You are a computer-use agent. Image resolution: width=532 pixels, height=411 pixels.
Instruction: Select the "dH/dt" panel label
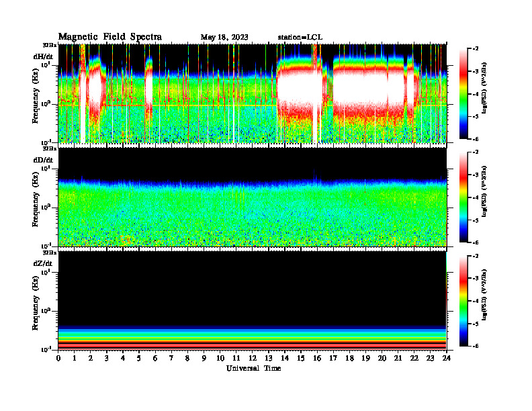(x=43, y=56)
